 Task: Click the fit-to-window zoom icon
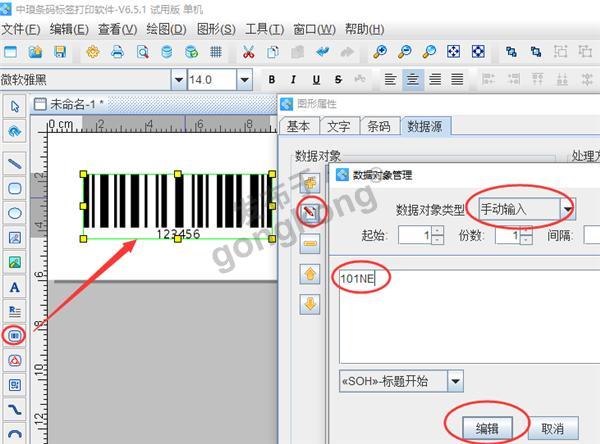[453, 51]
